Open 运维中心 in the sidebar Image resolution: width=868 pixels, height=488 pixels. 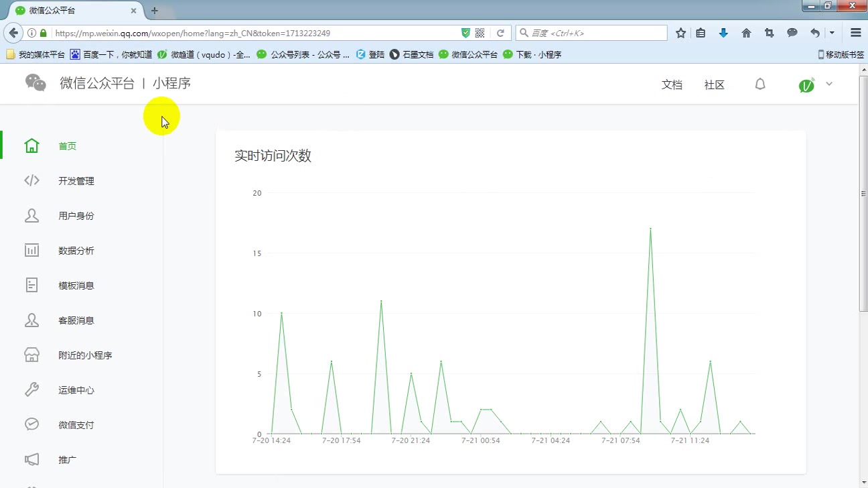point(76,390)
